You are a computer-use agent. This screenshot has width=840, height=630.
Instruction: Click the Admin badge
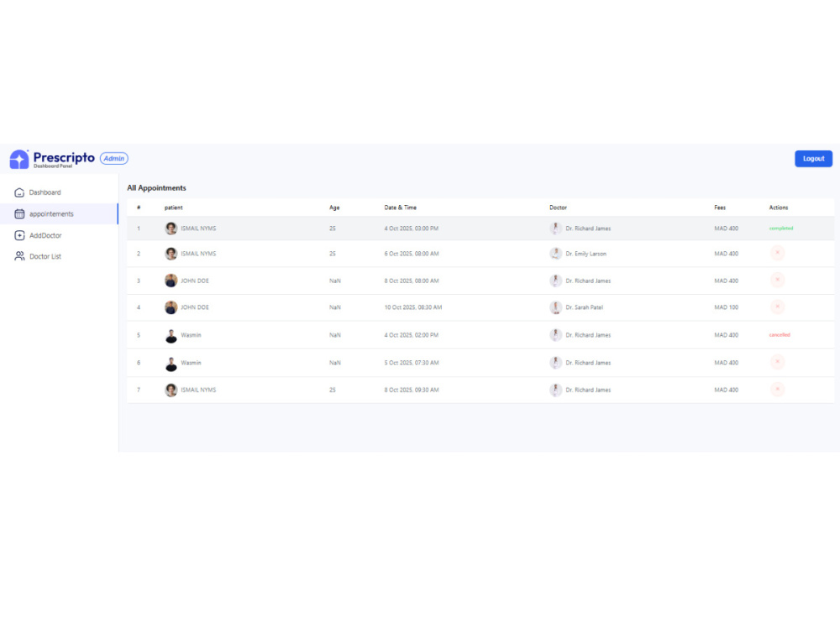pos(114,159)
